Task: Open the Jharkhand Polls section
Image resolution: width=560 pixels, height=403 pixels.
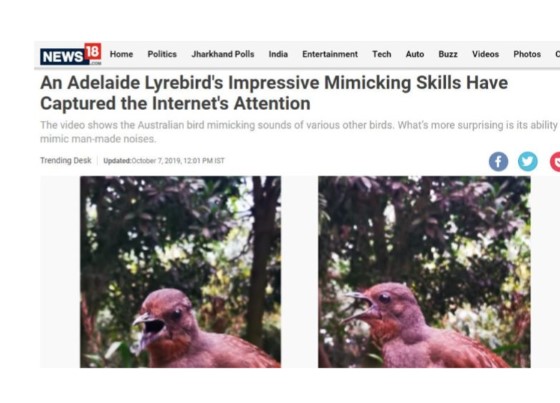Action: point(223,54)
